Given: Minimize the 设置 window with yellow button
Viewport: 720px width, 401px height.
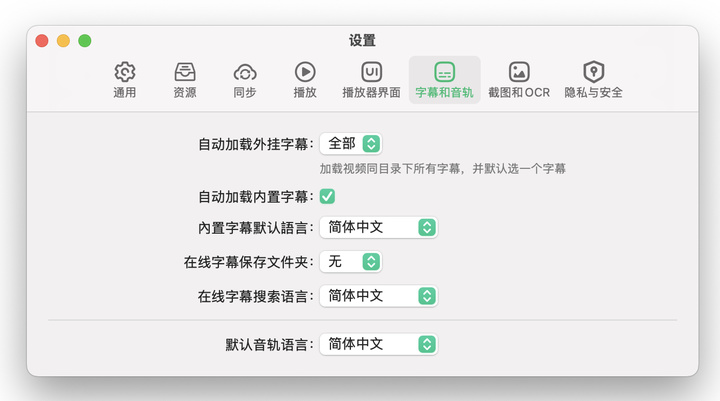Looking at the screenshot, I should click(x=63, y=41).
